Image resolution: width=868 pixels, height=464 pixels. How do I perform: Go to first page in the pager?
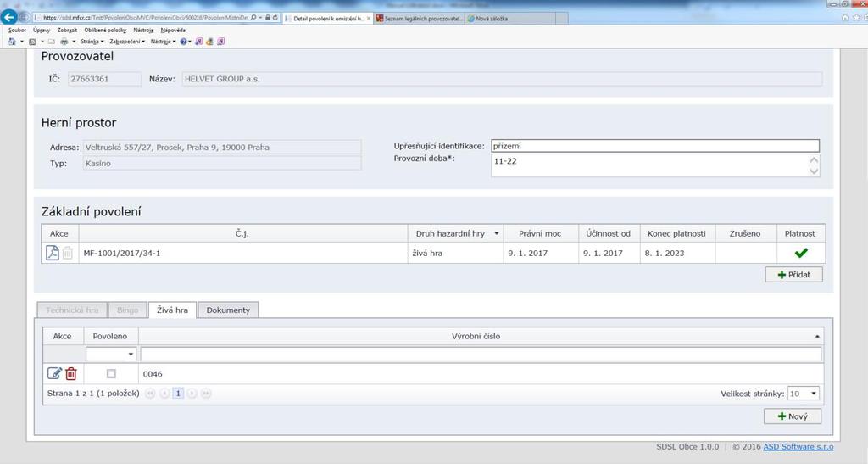pyautogui.click(x=150, y=393)
